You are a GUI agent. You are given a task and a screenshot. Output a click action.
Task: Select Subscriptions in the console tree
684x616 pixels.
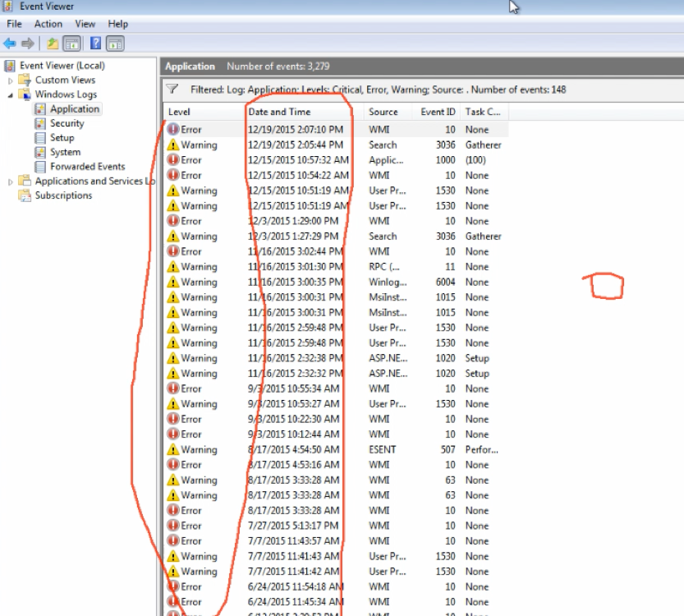tap(63, 195)
